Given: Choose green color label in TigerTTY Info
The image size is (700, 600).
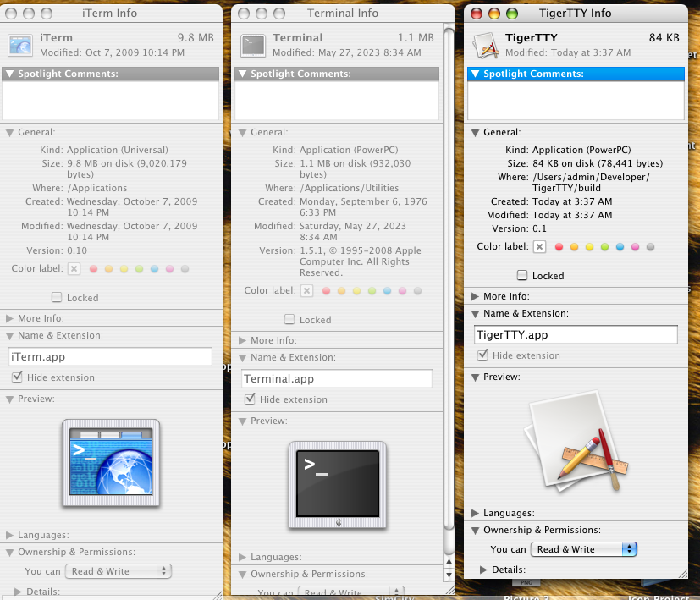Looking at the screenshot, I should point(604,247).
